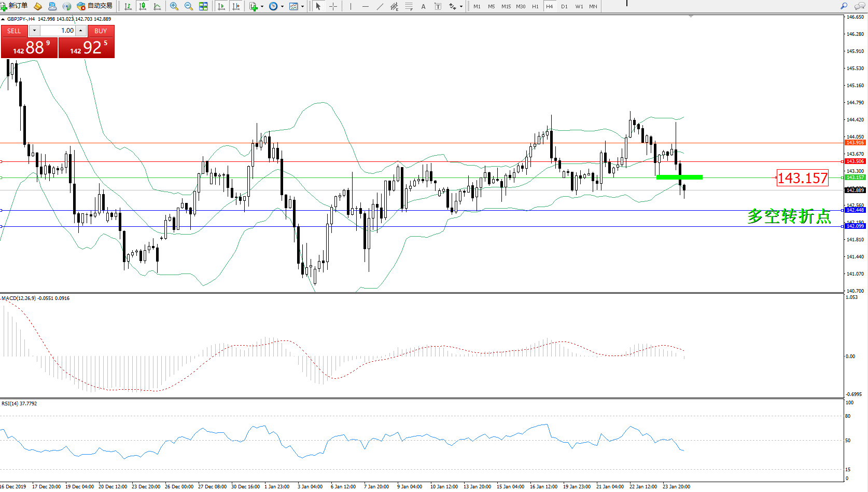The width and height of the screenshot is (868, 492).
Task: Toggle chart auto scroll button
Action: click(x=221, y=6)
